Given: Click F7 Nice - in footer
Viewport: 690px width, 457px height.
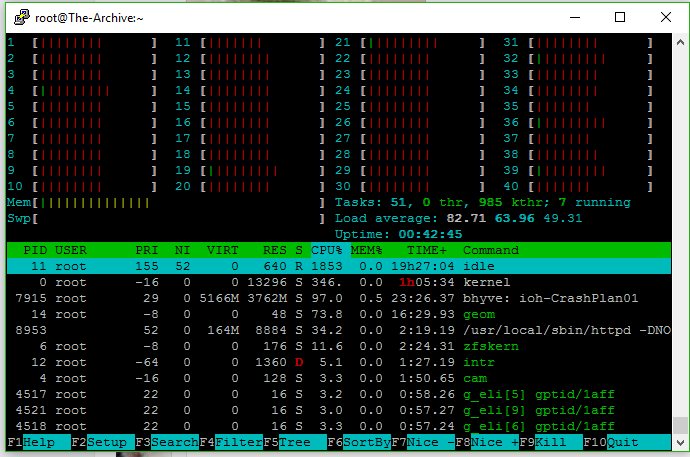Looking at the screenshot, I should [x=423, y=442].
